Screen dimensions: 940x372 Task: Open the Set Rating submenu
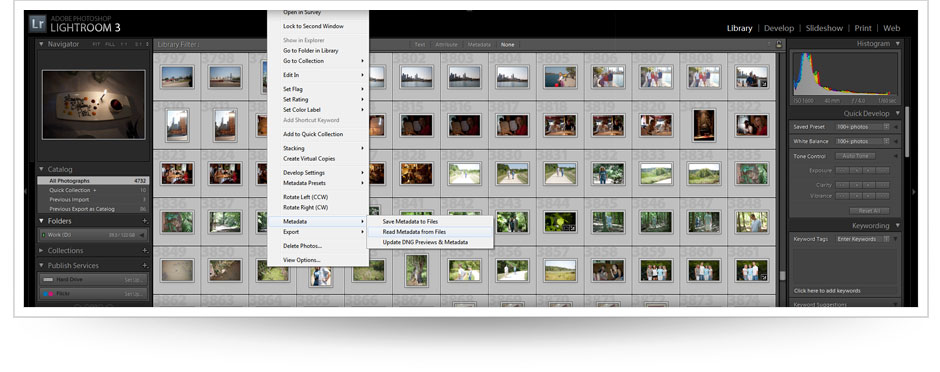point(318,99)
